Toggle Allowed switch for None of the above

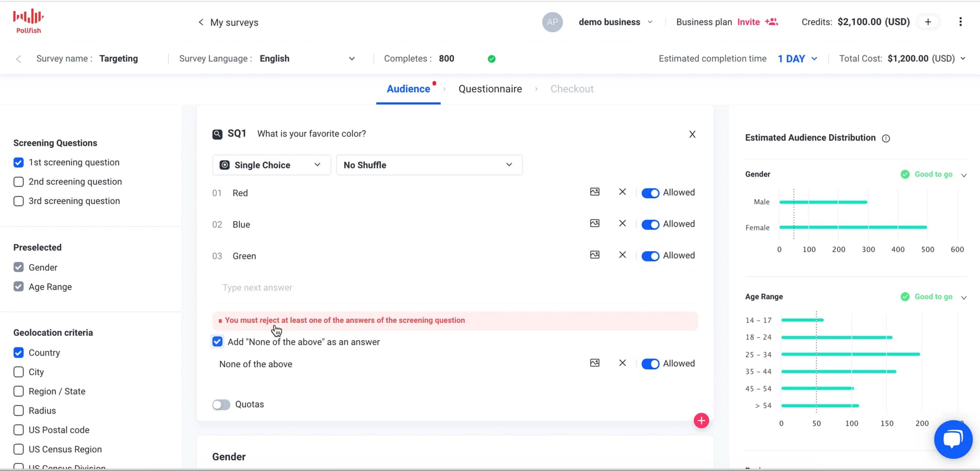[650, 364]
